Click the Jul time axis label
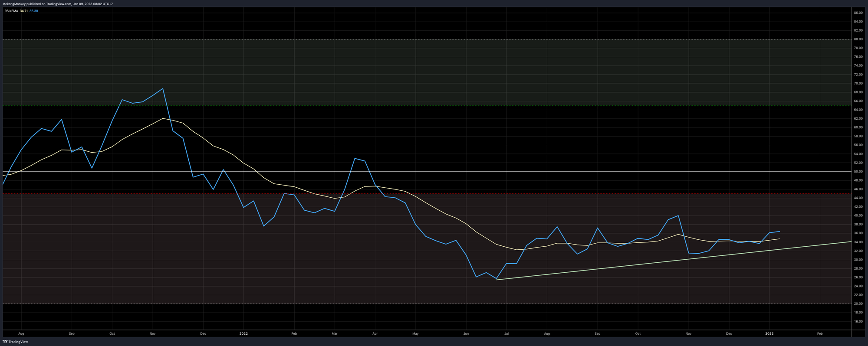868x346 pixels. 506,333
